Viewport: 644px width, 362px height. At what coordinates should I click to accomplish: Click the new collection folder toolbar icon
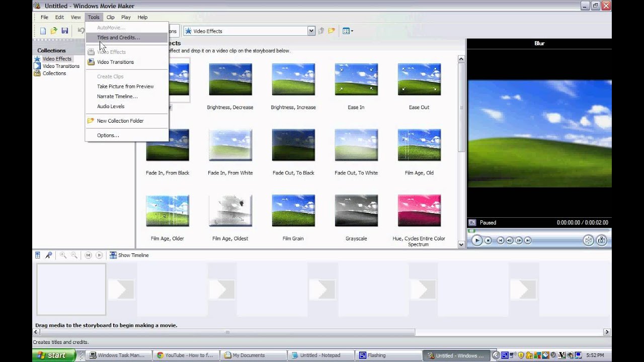point(332,31)
